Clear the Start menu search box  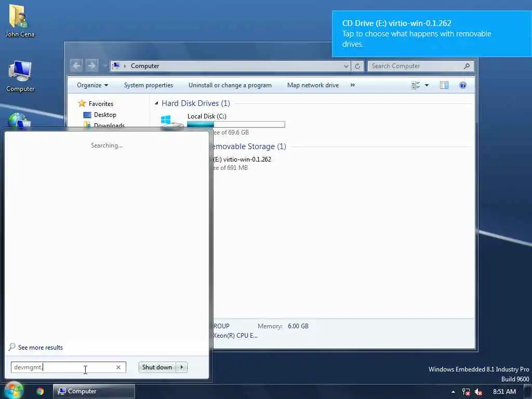(118, 367)
